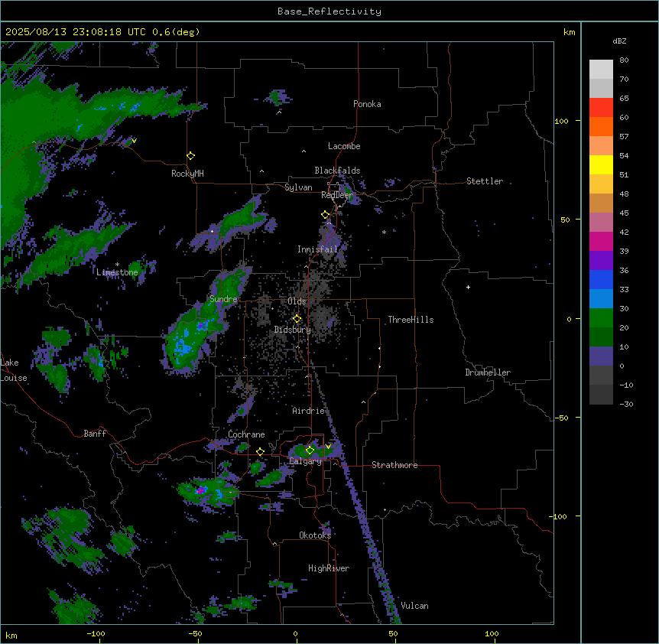This screenshot has height=644, width=659.
Task: Click the strong magenta storm core southwest of Cochrane
Action: pos(200,490)
